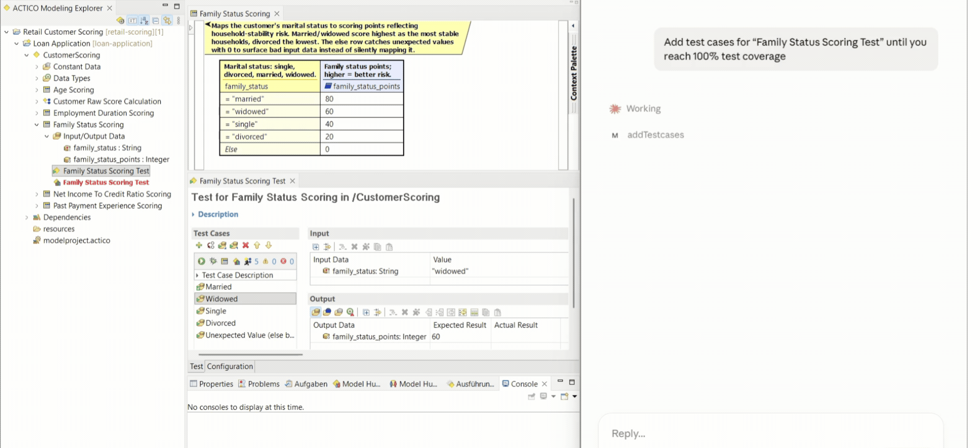Image resolution: width=980 pixels, height=448 pixels.
Task: Click the Explorer focus-on-model gear icon
Action: 120,20
